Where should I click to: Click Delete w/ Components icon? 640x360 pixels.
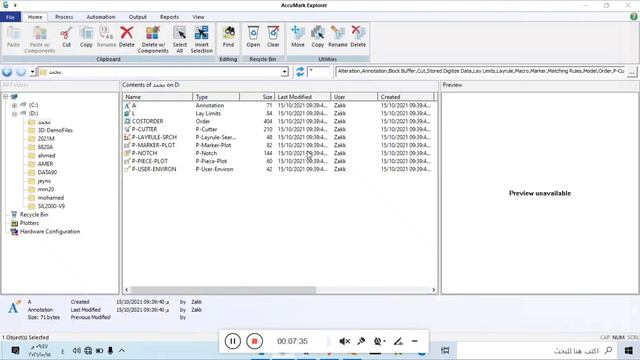153,33
